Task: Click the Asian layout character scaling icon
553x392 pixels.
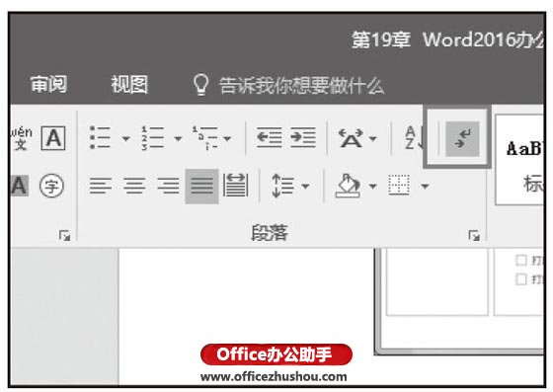Action: [351, 138]
